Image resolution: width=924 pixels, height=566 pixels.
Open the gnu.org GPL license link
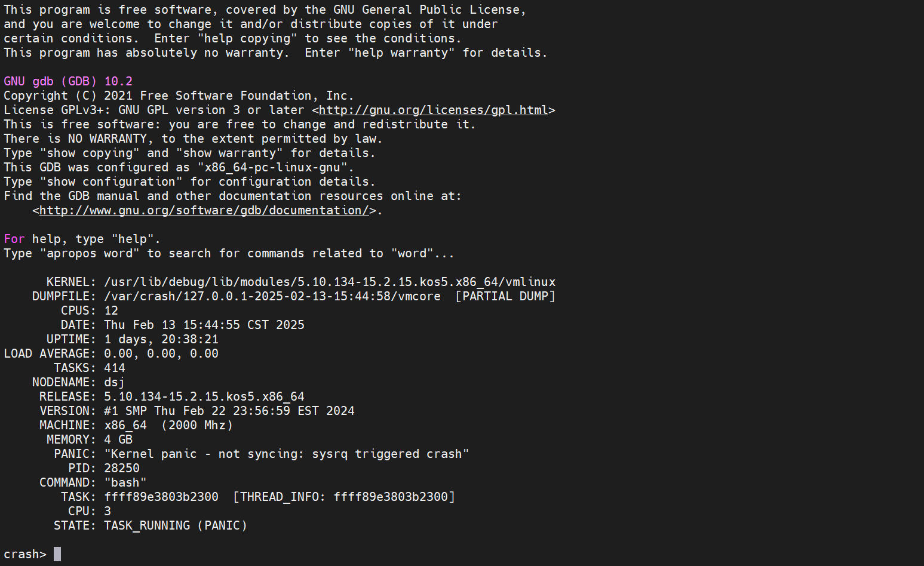tap(433, 110)
